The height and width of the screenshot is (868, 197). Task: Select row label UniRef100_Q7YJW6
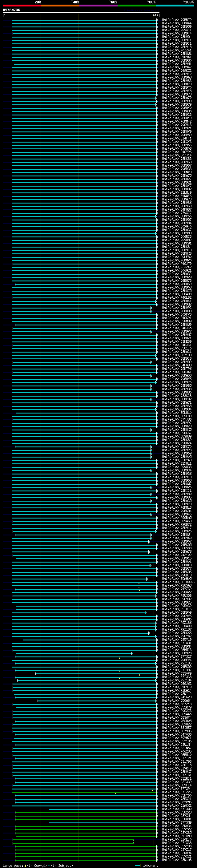point(177,419)
